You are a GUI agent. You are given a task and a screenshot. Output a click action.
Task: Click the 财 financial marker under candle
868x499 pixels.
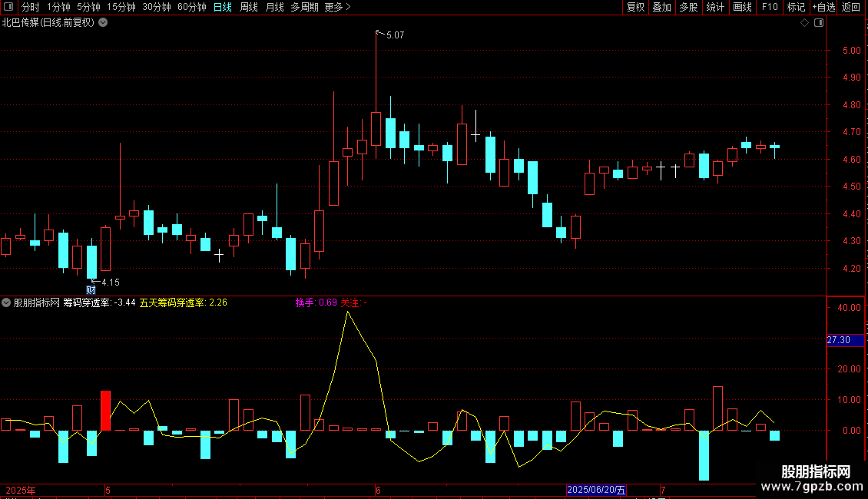[91, 290]
